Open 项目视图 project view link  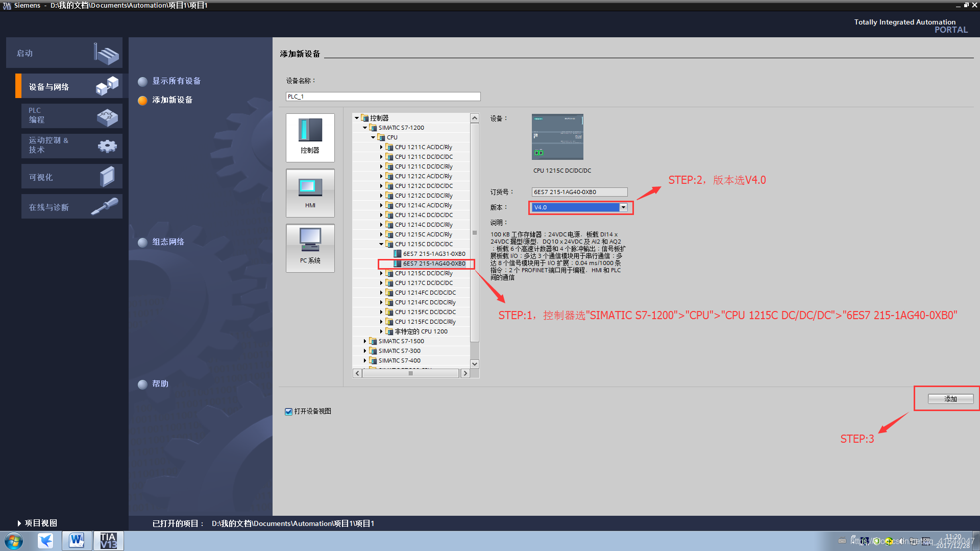(x=37, y=523)
